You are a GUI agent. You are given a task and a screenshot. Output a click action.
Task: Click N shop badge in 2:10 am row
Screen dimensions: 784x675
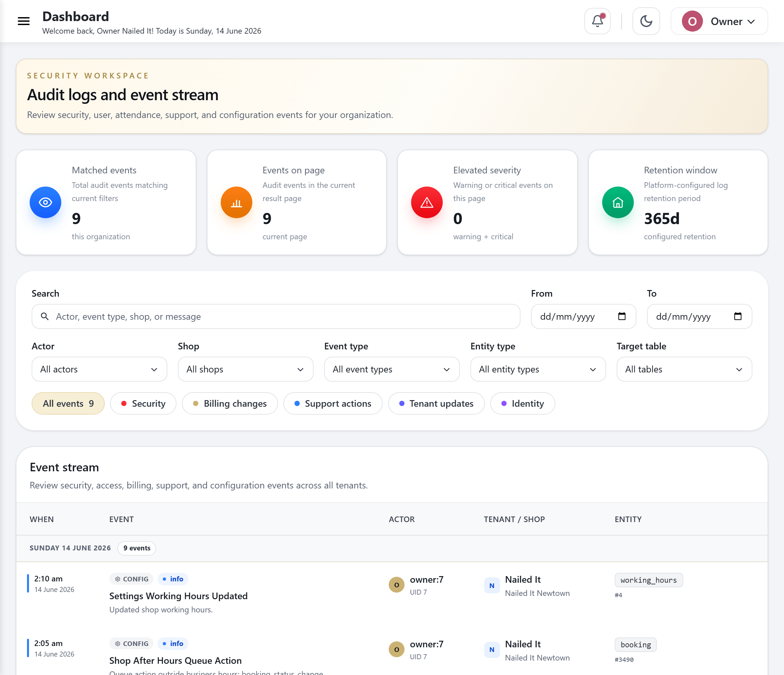[x=492, y=586]
